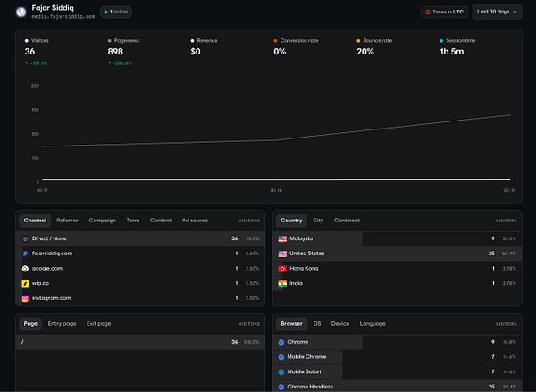Open the Last 30 days date dropdown

coord(497,12)
